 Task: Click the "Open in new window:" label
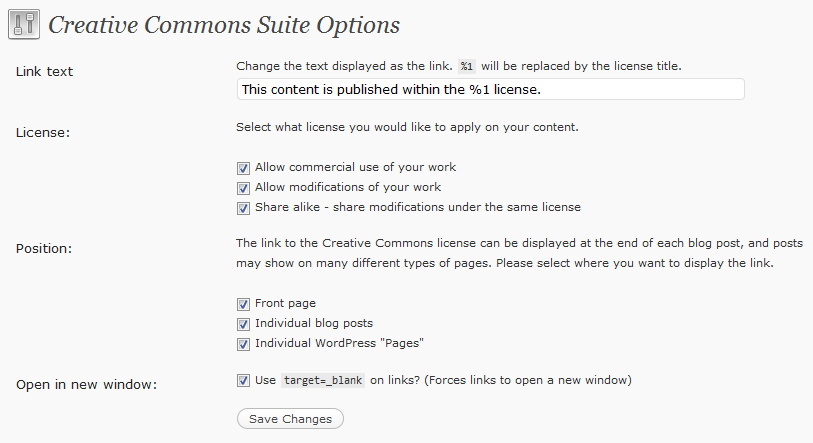(86, 385)
